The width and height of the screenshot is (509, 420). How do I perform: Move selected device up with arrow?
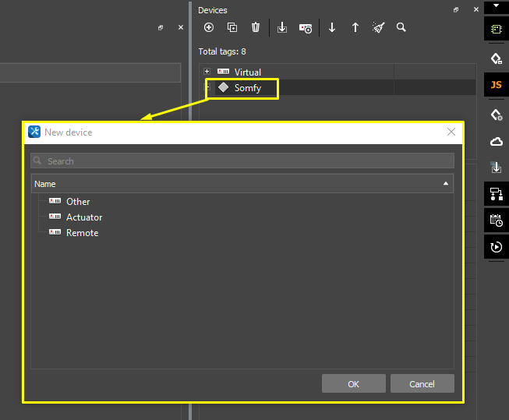[x=355, y=27]
